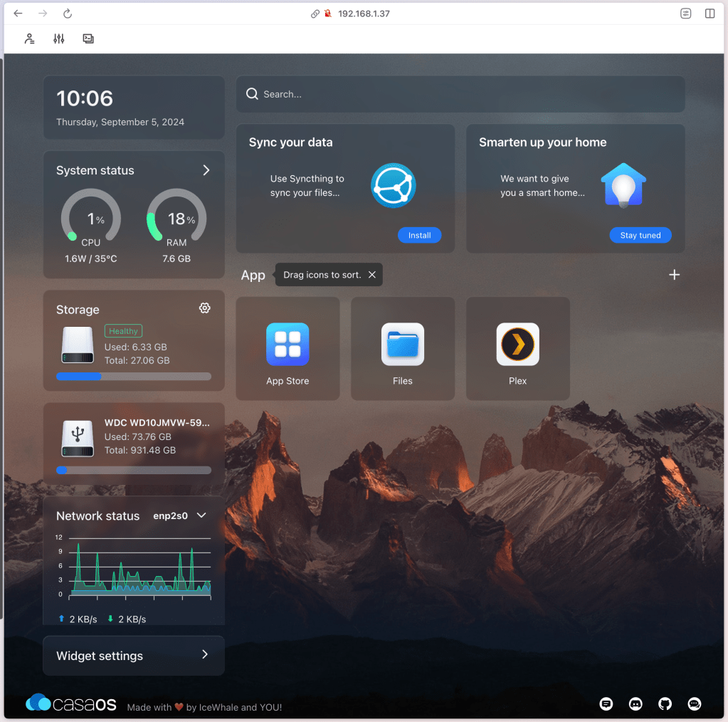Viewport: 728px width, 722px height.
Task: Dismiss the 'Drag icons to sort' tooltip
Action: (371, 275)
